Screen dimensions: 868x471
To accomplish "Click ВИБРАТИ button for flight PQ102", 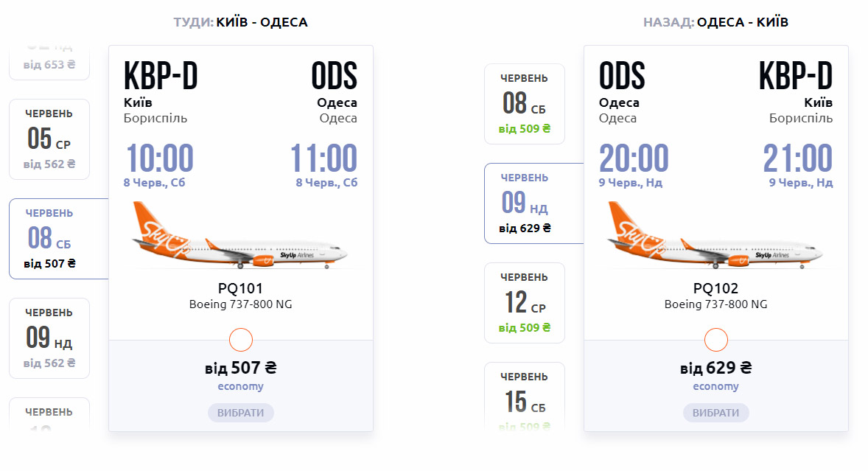I will [x=715, y=413].
